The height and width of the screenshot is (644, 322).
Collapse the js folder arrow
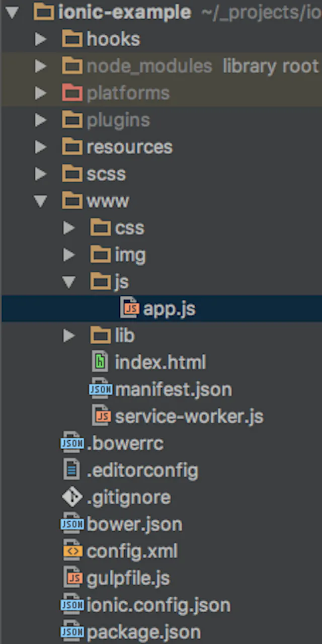tap(69, 282)
